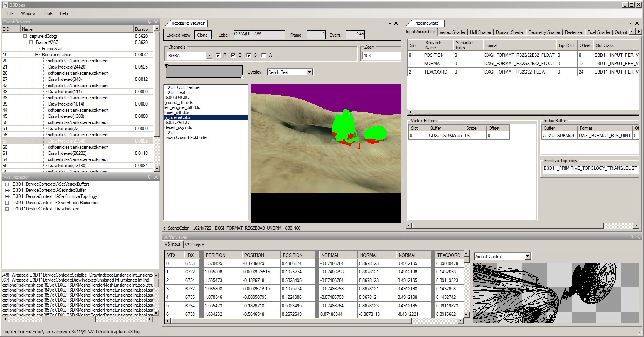
Task: Open the Tools menu
Action: pyautogui.click(x=48, y=13)
